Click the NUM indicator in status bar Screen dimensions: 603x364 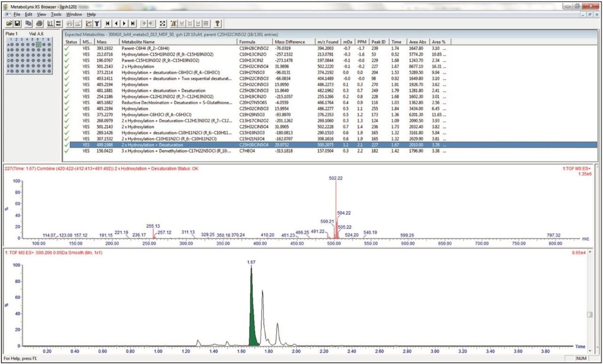(582, 358)
